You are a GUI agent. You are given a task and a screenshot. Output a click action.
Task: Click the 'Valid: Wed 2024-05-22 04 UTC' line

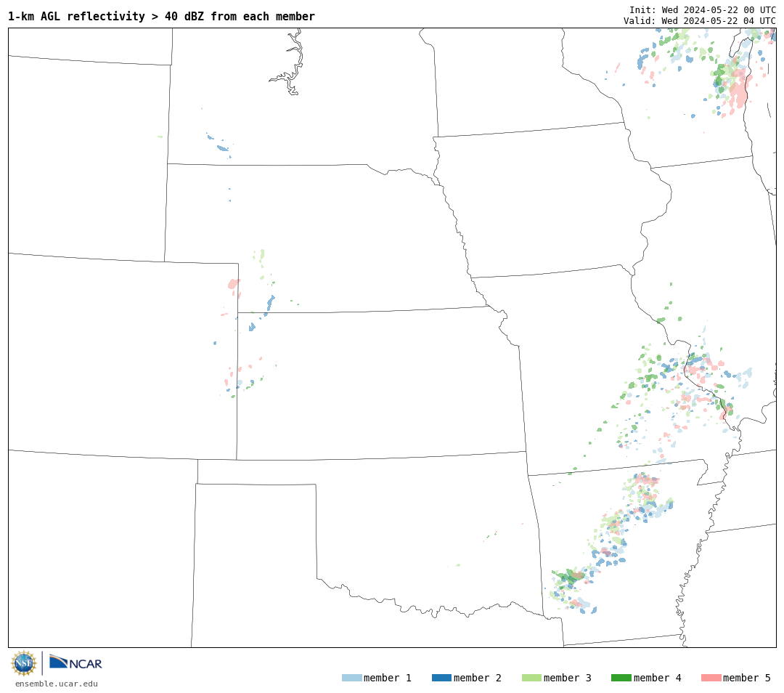coord(700,20)
